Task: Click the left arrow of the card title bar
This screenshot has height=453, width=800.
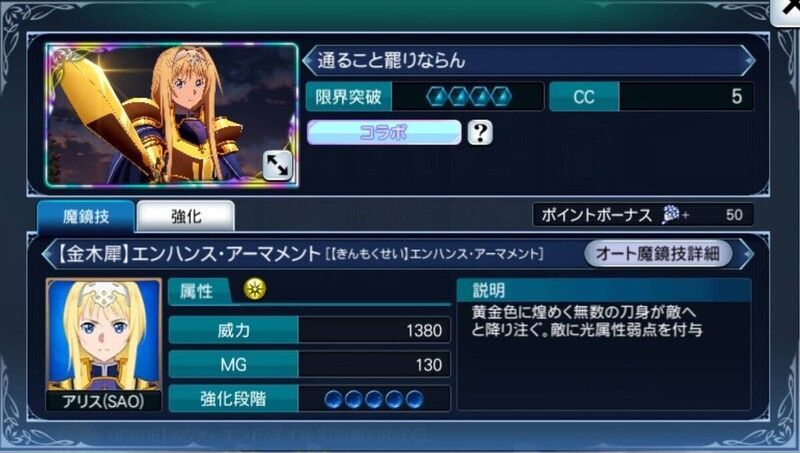Action: [310, 60]
